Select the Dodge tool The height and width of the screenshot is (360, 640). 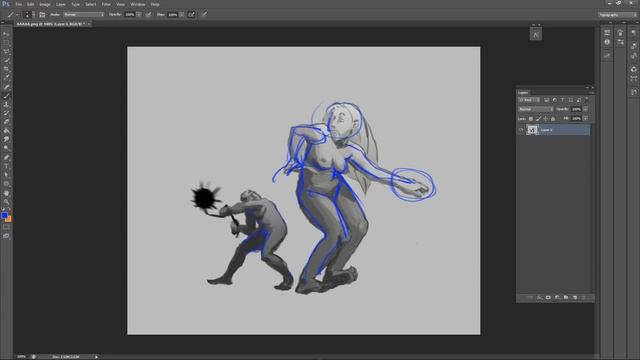(6, 148)
